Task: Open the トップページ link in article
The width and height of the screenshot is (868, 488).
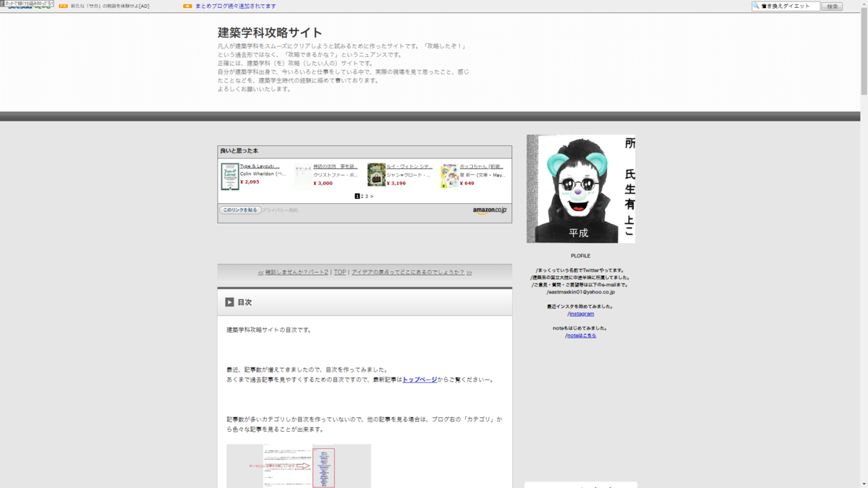Action: 420,380
